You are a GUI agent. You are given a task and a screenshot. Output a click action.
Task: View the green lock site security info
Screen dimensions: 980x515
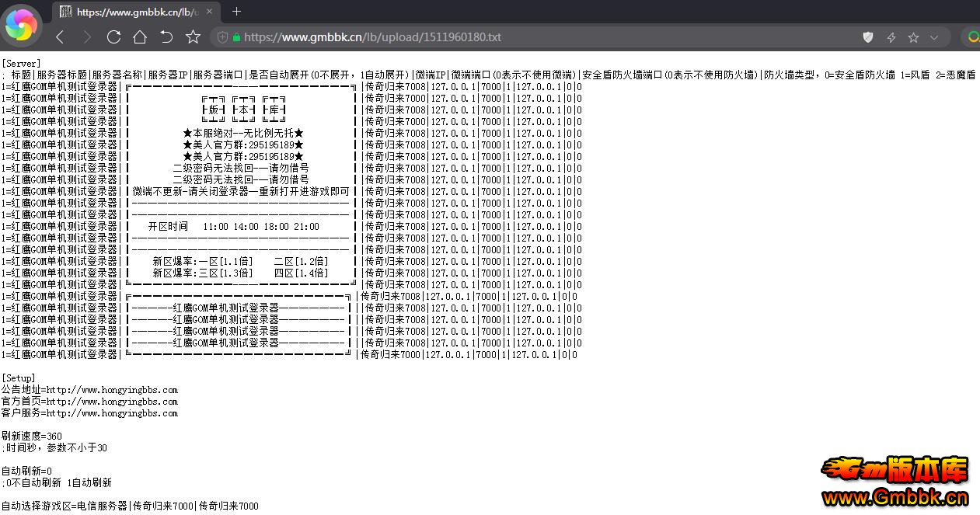[x=236, y=37]
